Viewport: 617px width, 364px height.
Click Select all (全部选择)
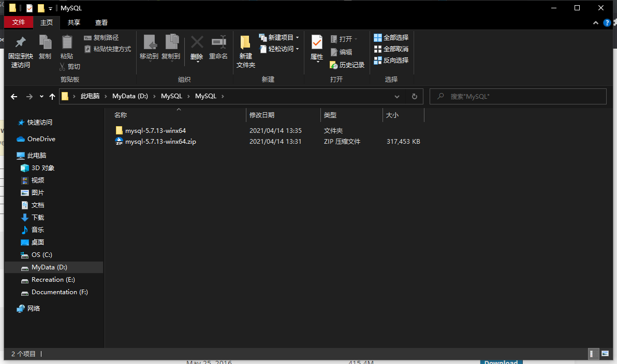[391, 37]
